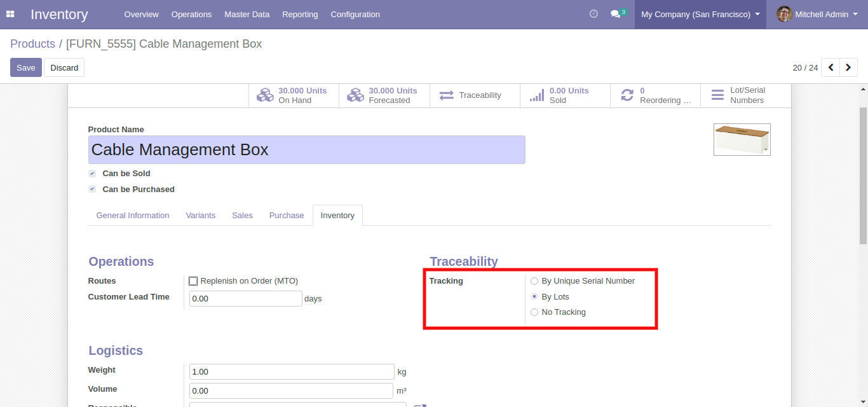Image resolution: width=868 pixels, height=407 pixels.
Task: Enable Replenish on Order (MTO) route
Action: click(x=194, y=281)
